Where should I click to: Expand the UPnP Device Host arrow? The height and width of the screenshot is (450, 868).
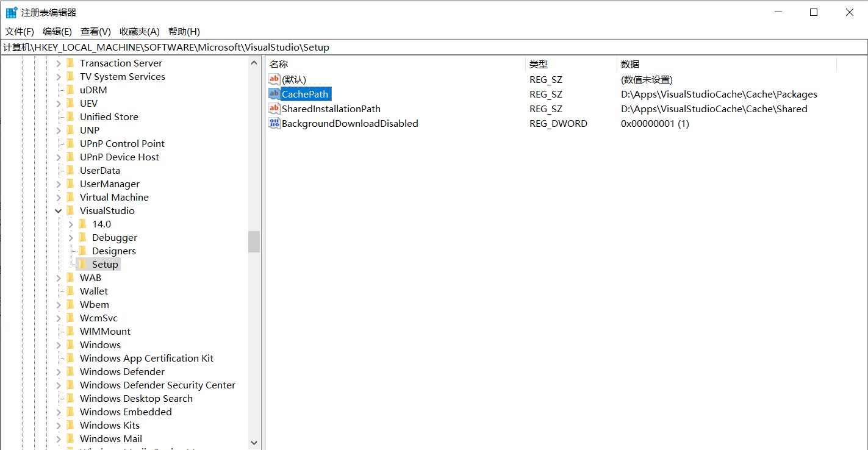point(59,157)
